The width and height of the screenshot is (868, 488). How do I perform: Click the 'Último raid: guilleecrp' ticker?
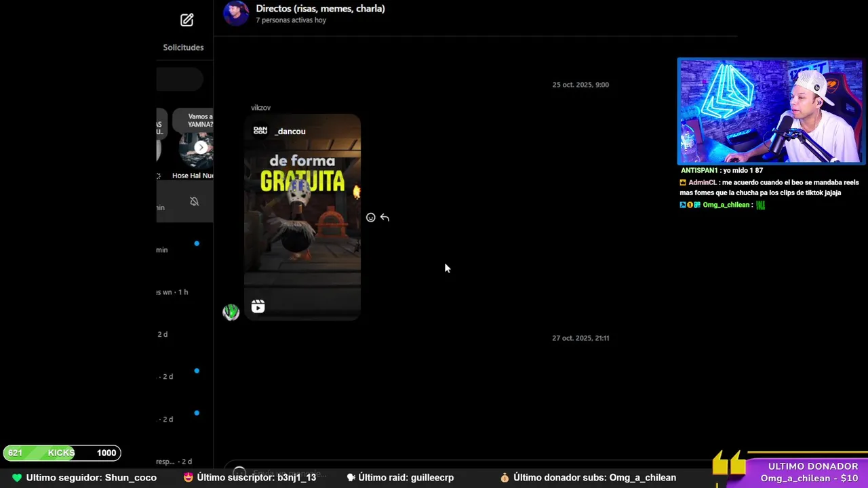400,478
